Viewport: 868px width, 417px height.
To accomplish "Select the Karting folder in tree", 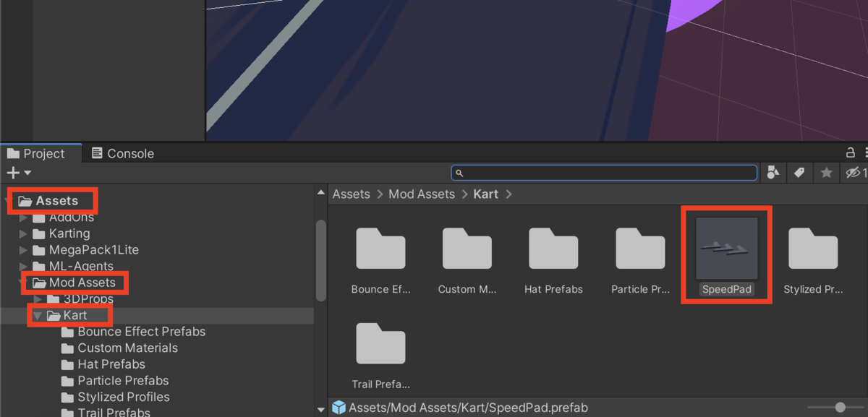I will [x=61, y=233].
